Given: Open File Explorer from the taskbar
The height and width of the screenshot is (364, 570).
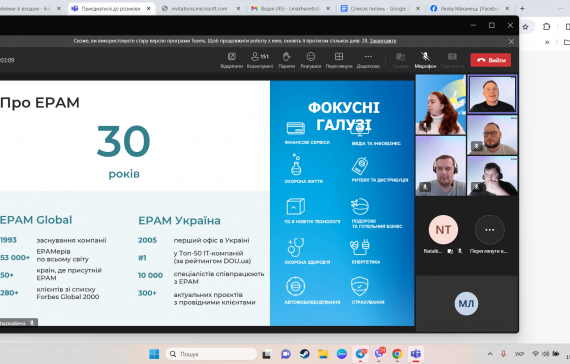Looking at the screenshot, I should point(323,354).
